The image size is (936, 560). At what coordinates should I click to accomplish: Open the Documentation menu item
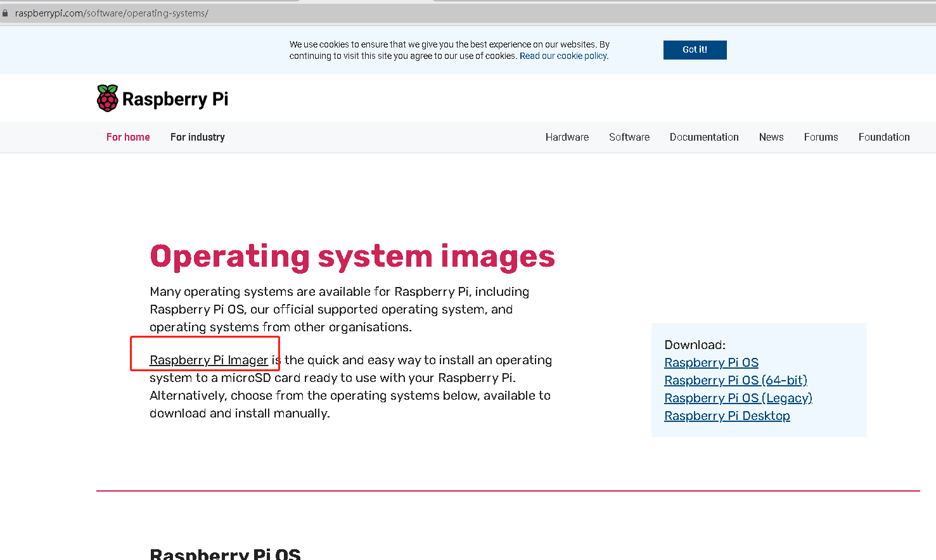(704, 137)
